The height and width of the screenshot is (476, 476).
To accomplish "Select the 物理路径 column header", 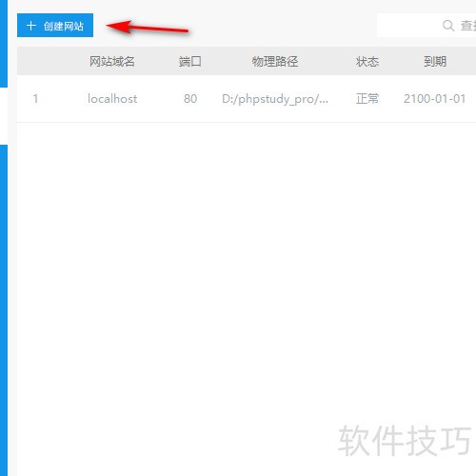I will click(275, 61).
